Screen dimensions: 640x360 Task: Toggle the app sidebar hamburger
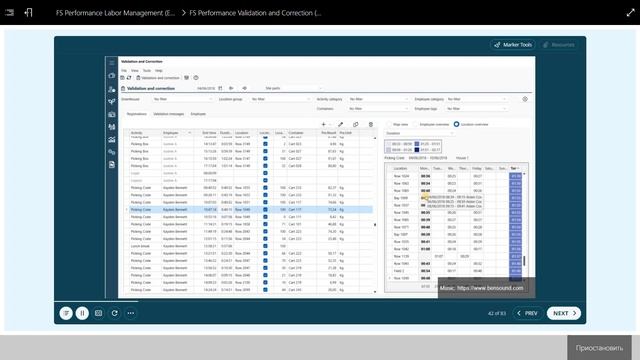(x=111, y=63)
